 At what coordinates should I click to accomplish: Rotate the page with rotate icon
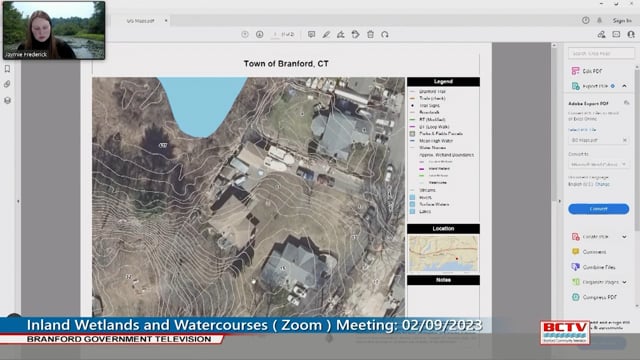(x=385, y=35)
